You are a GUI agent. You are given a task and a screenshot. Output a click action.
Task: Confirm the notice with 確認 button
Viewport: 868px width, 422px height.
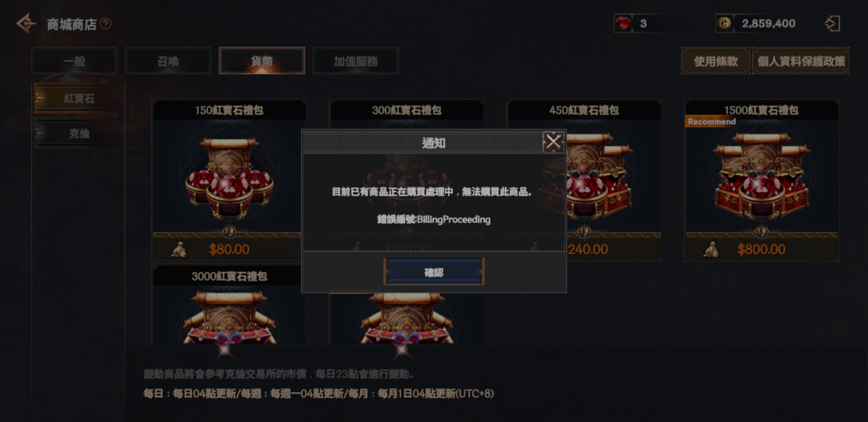434,272
